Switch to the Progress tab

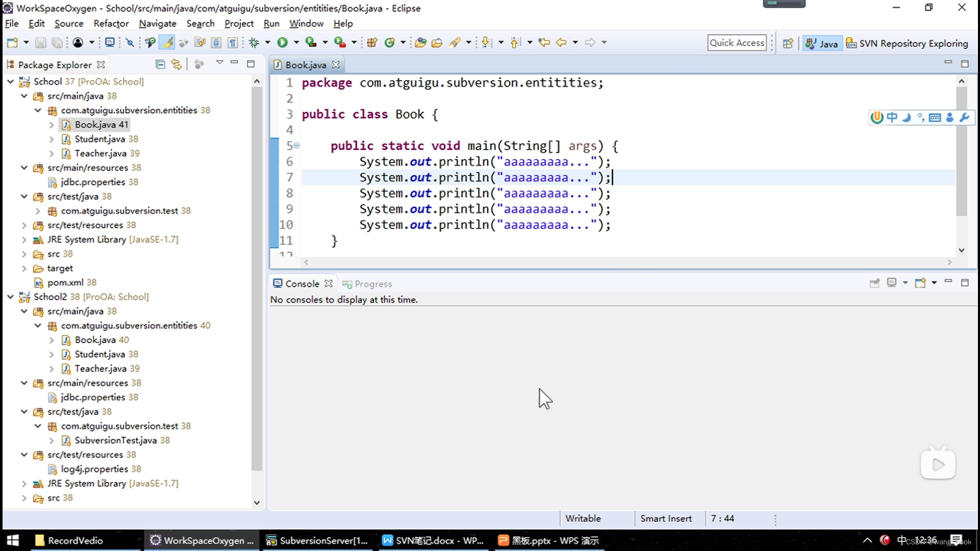pos(367,284)
